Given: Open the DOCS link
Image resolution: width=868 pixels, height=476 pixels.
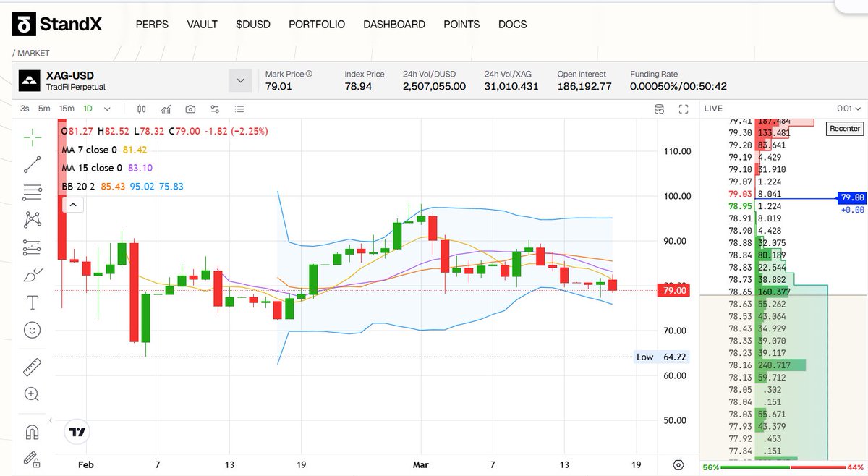Looking at the screenshot, I should coord(512,25).
